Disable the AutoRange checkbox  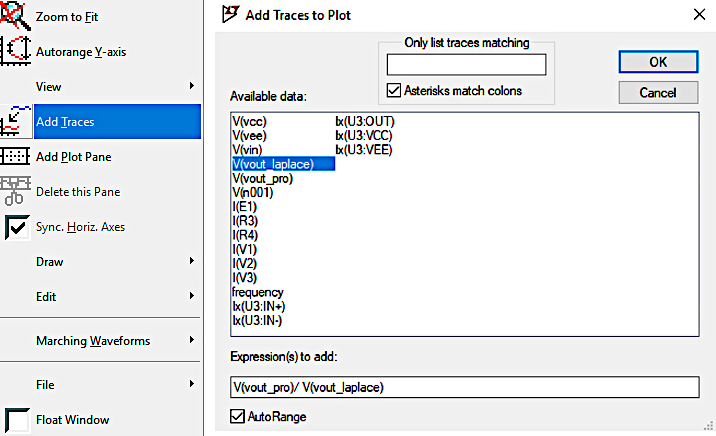click(x=237, y=416)
